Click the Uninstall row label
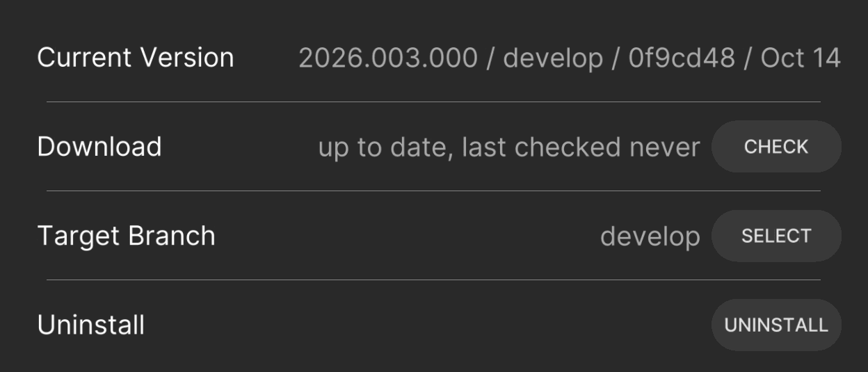Viewport: 868px width, 372px height. click(x=91, y=325)
